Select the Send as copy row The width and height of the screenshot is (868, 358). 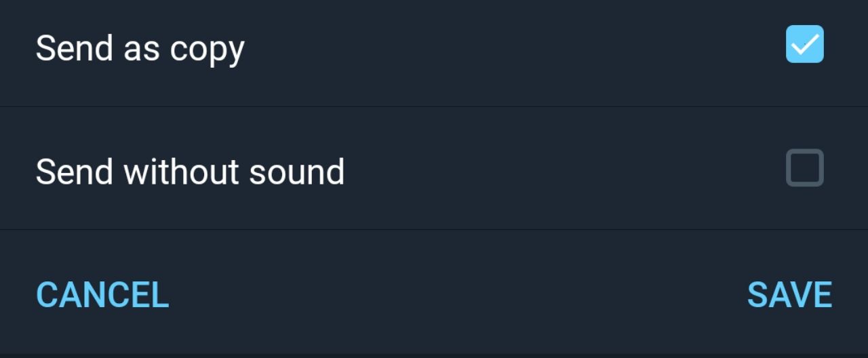click(x=434, y=49)
